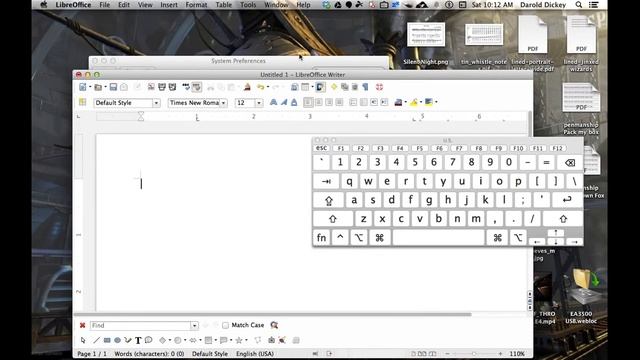Click the Font Color swatch button

(x=398, y=102)
